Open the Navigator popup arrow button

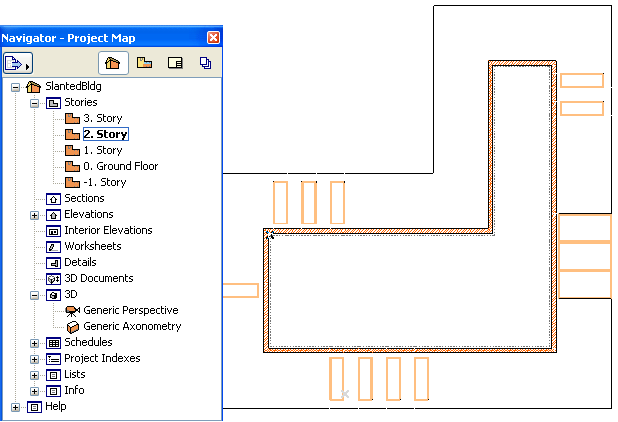[18, 63]
